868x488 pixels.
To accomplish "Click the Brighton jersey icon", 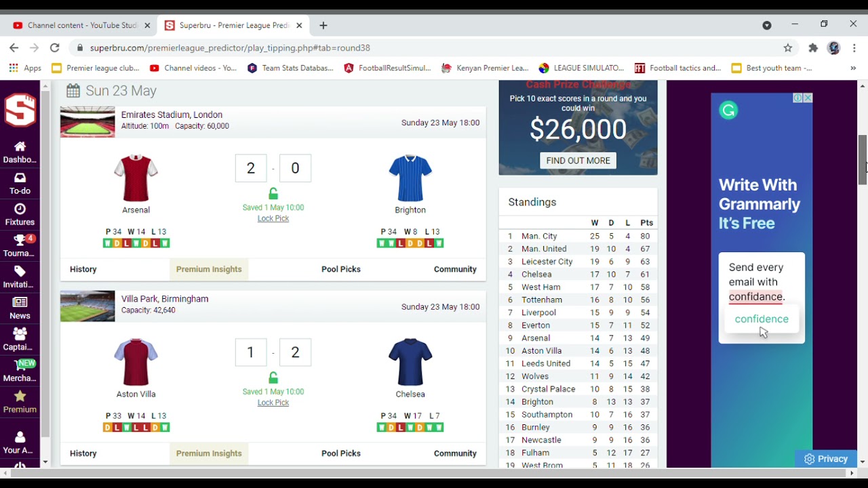I will click(410, 178).
